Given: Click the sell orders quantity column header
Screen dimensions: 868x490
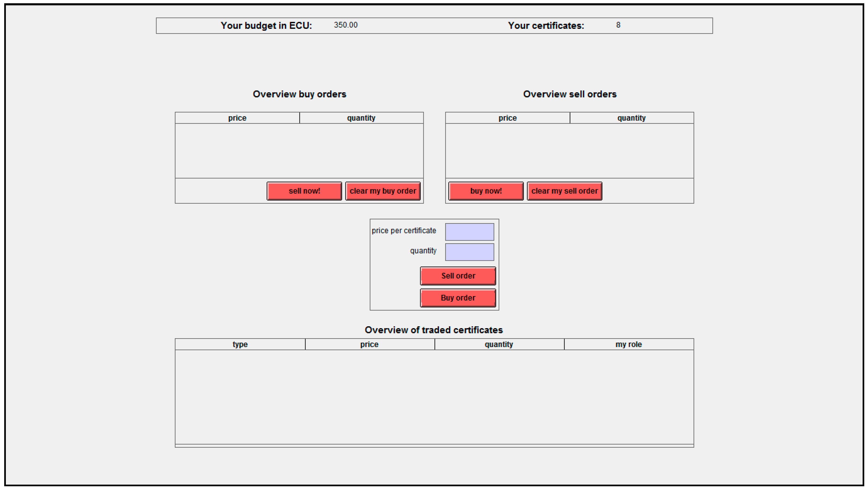Looking at the screenshot, I should (631, 118).
